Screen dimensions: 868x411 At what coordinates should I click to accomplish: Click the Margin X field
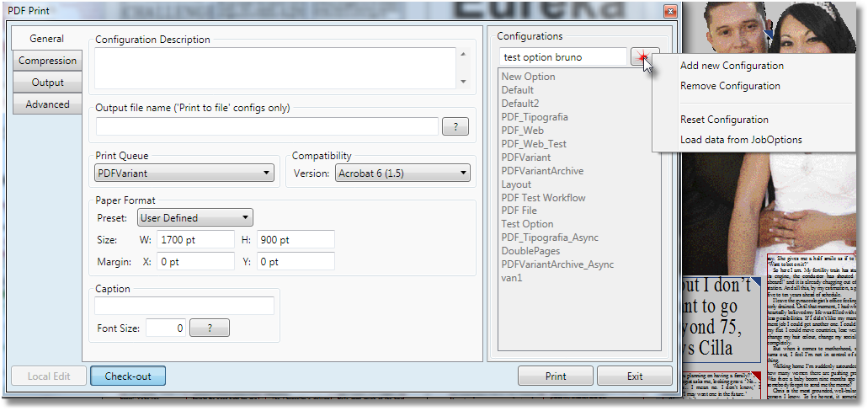point(195,261)
